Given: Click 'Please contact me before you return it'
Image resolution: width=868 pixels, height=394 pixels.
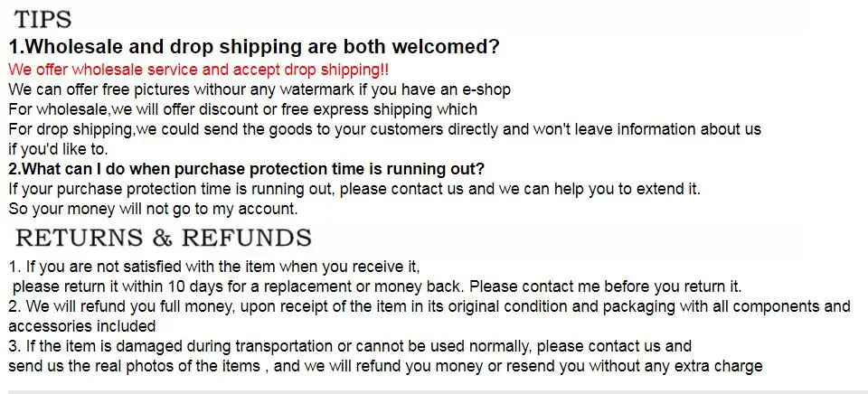Looking at the screenshot, I should click(x=606, y=286).
